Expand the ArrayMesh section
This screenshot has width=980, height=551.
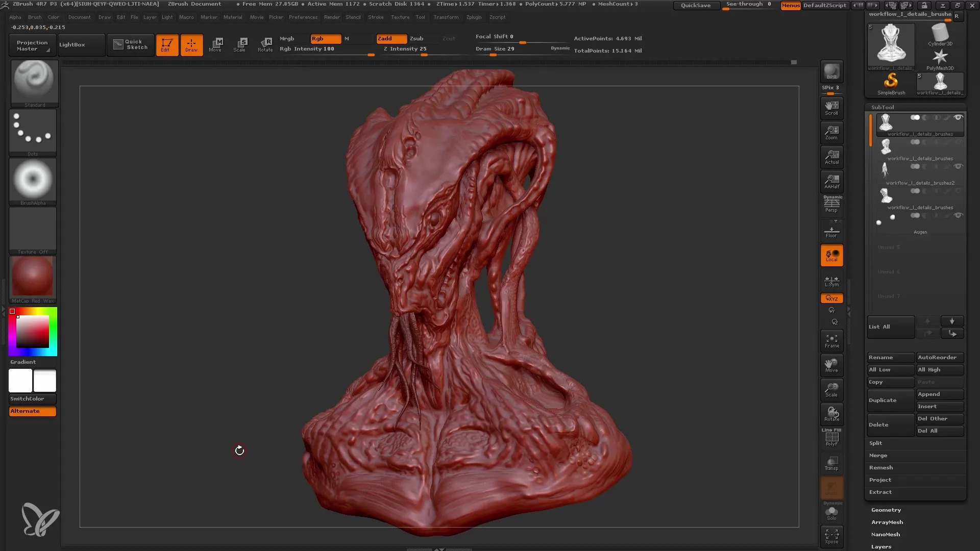[x=887, y=522]
